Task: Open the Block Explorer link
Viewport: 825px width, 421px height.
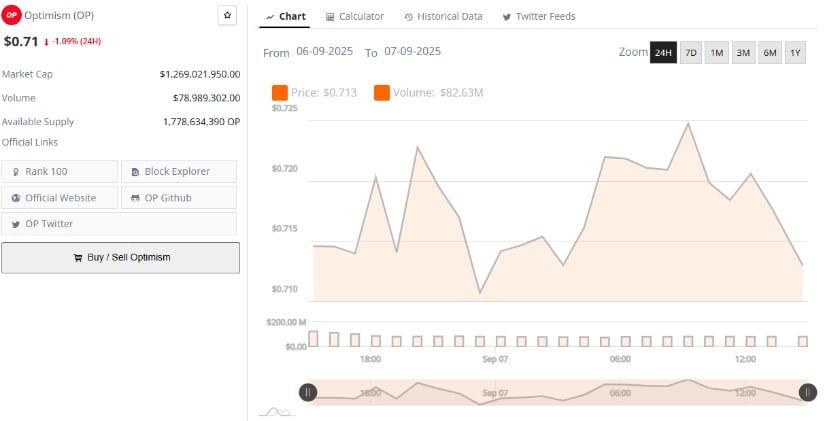Action: tap(179, 172)
